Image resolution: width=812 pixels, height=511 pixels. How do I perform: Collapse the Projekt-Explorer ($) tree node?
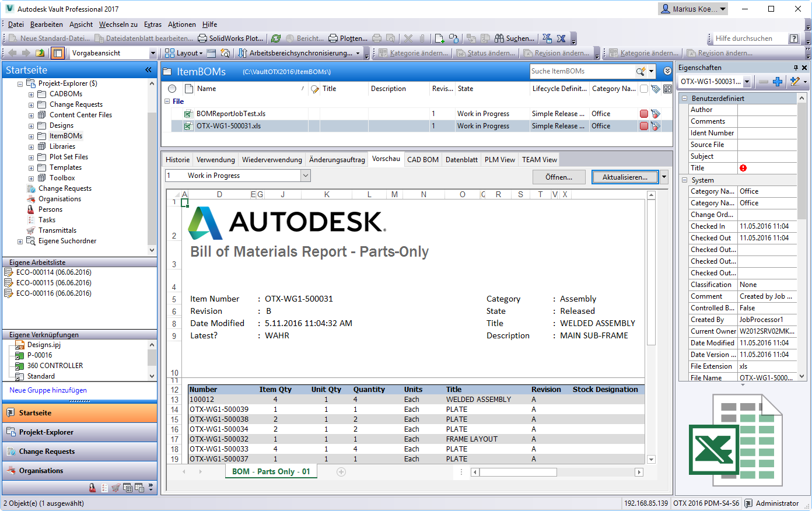19,83
